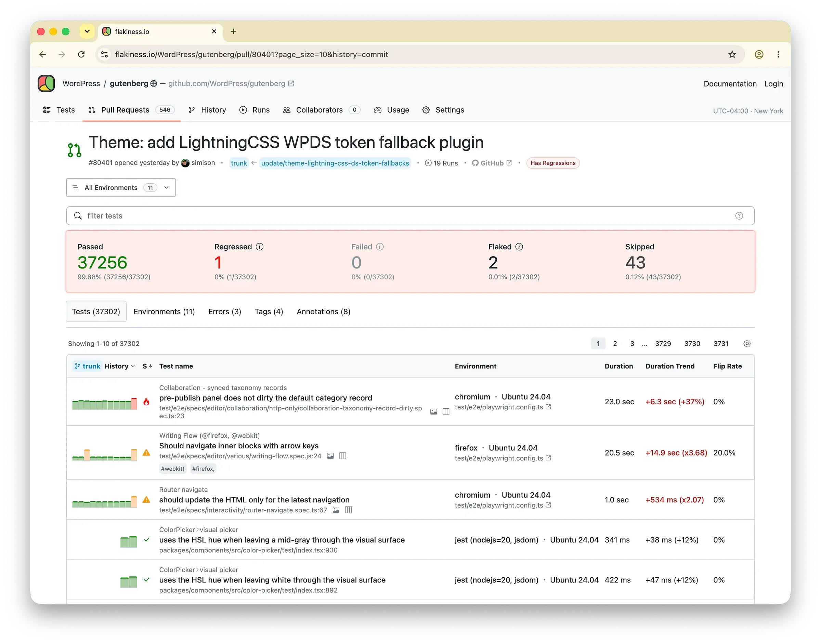Open the Tests navigation tab
Screen dimensions: 821x644
coord(59,110)
